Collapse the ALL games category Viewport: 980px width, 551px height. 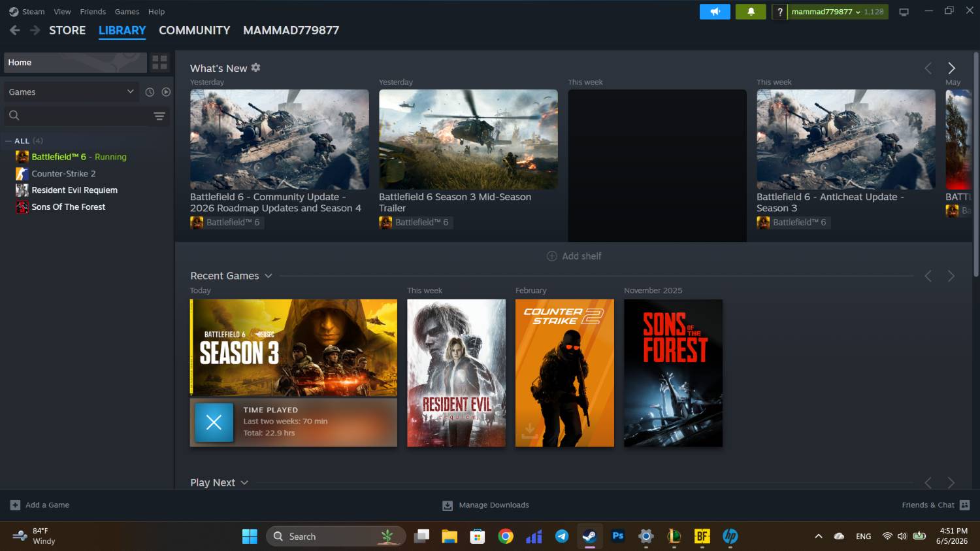tap(8, 141)
